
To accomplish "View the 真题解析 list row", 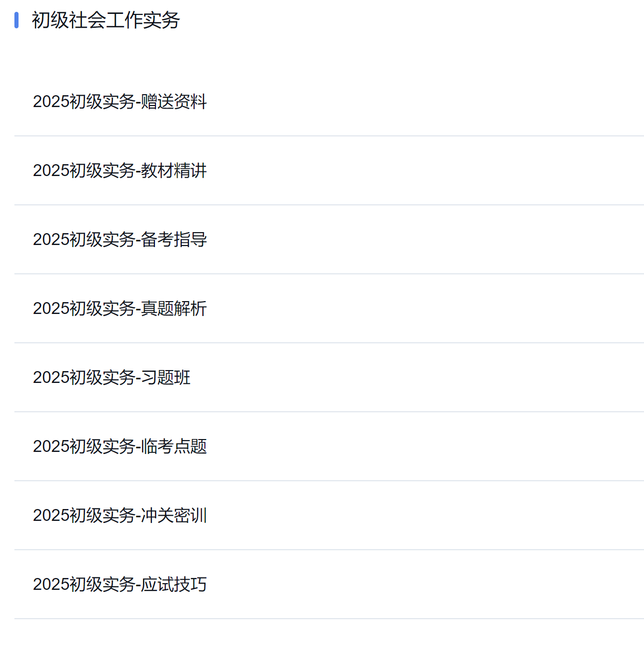I will point(329,308).
